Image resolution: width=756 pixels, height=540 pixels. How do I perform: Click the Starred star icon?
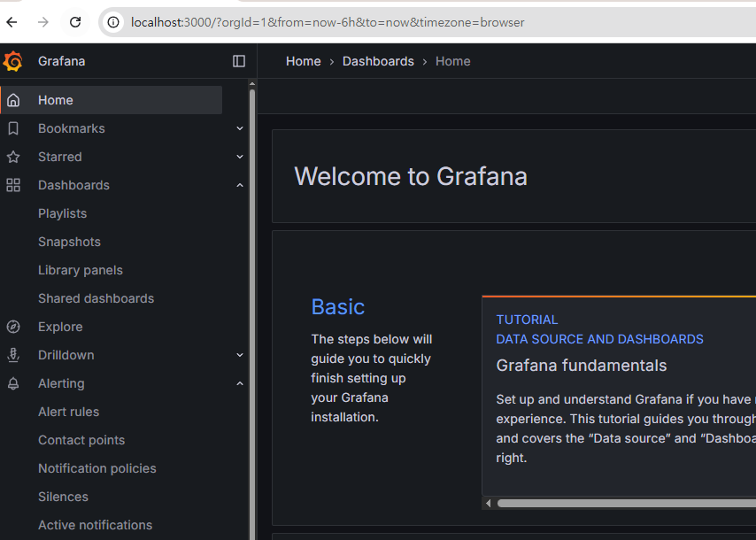(13, 158)
